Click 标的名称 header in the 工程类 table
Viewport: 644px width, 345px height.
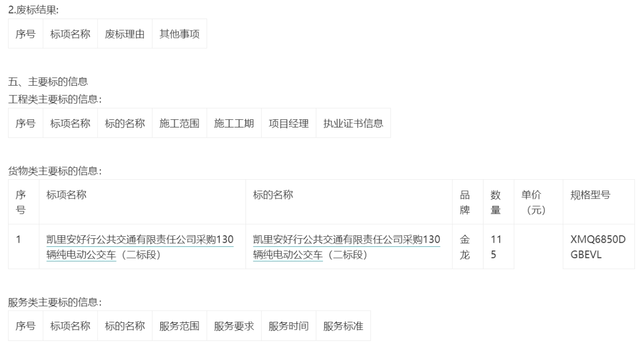click(x=125, y=123)
